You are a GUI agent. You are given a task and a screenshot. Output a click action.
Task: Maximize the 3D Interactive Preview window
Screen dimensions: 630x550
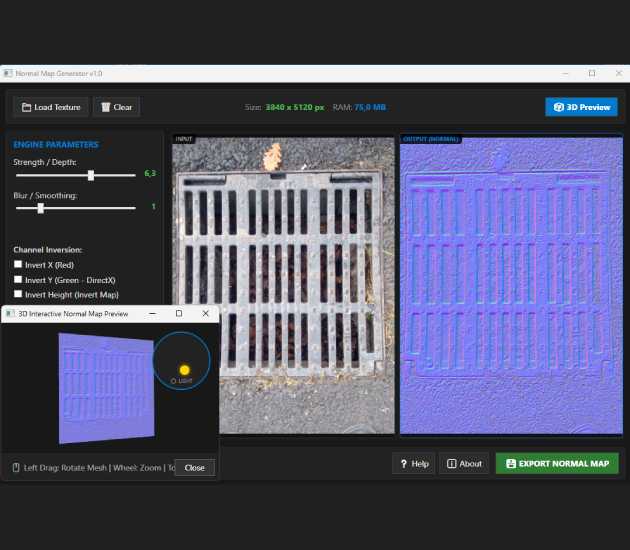point(179,313)
